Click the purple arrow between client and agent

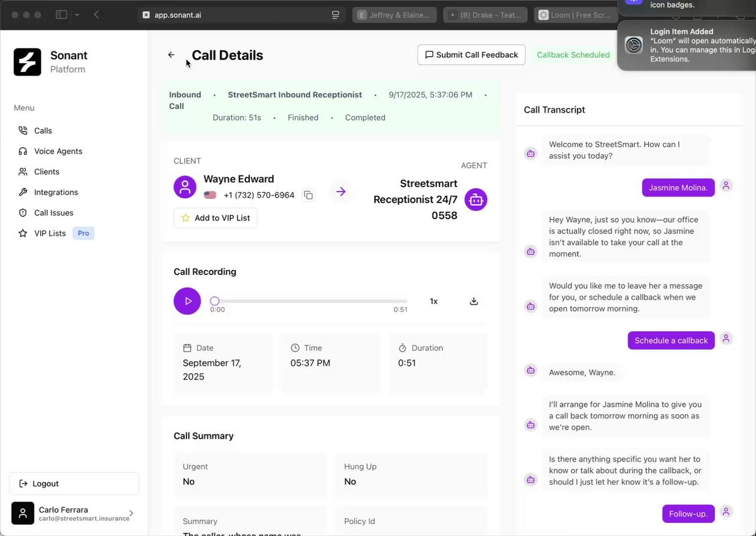coord(341,191)
